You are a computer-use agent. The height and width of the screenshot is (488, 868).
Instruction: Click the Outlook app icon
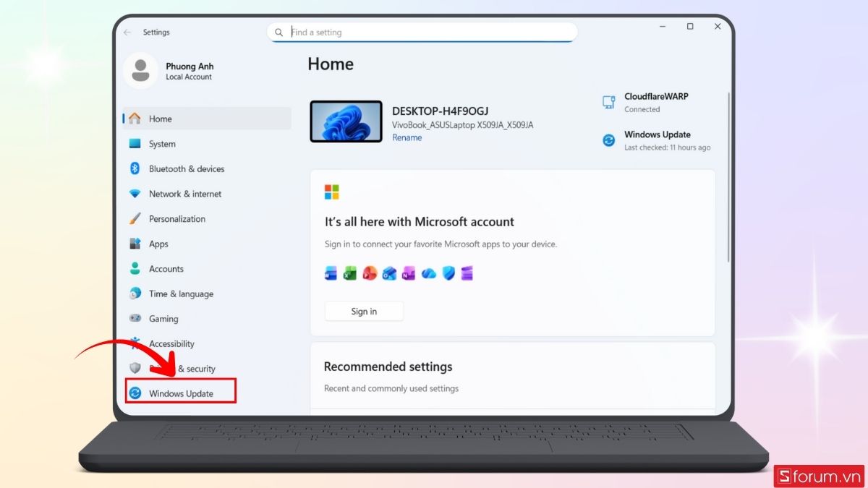(x=389, y=273)
